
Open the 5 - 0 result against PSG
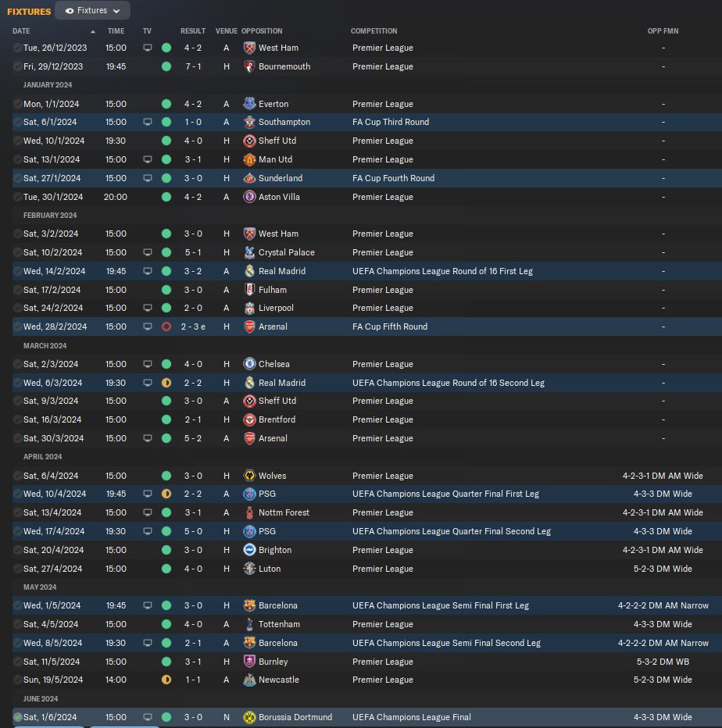193,531
